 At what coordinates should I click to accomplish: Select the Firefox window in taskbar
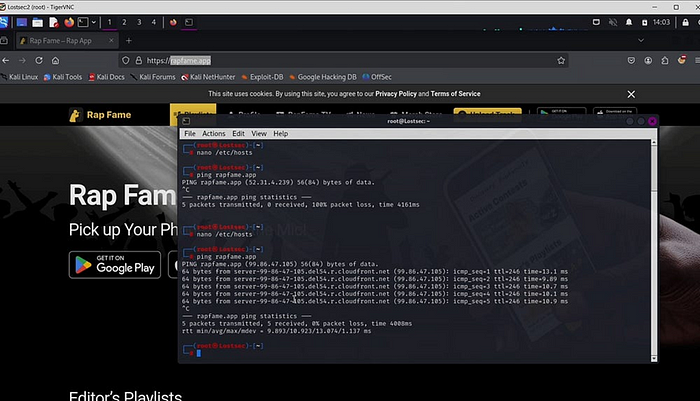[x=173, y=22]
